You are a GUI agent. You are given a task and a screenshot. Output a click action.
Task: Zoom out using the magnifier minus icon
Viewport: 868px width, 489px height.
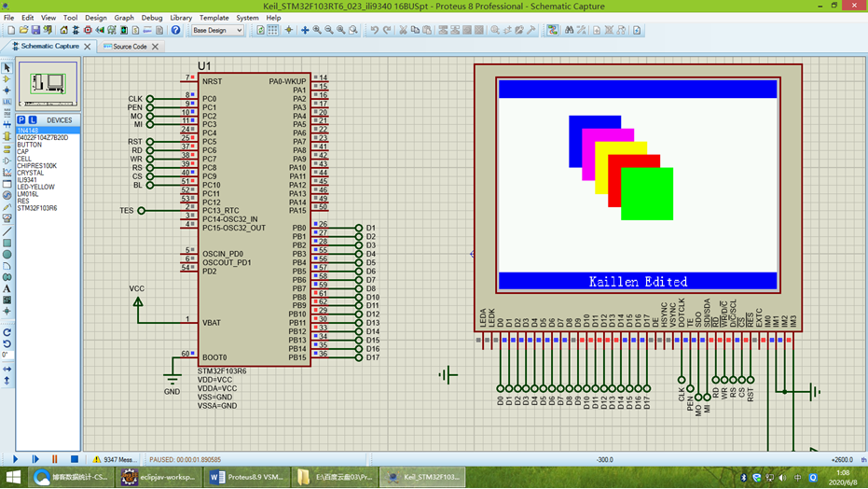pos(329,31)
